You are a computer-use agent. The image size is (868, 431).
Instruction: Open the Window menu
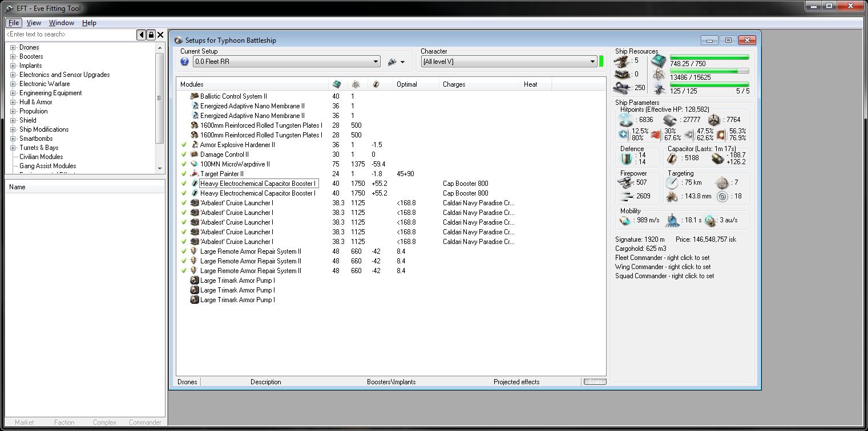(61, 23)
